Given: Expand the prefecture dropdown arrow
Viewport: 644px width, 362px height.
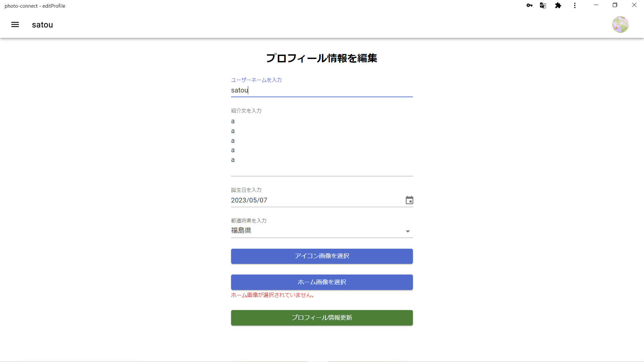Looking at the screenshot, I should tap(408, 231).
